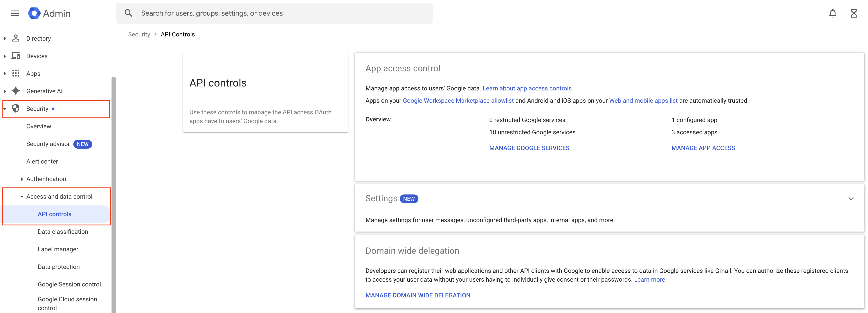
Task: Expand the Authentication submenu arrow
Action: [x=22, y=179]
